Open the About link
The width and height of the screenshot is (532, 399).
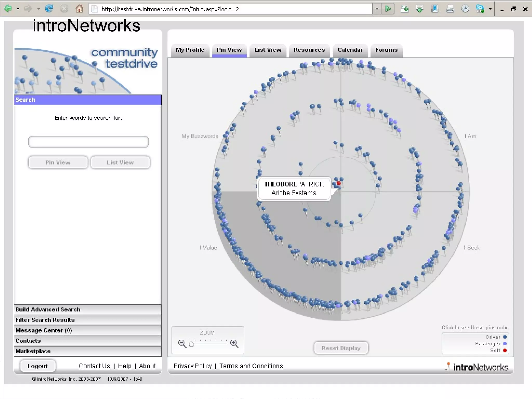[x=147, y=366]
